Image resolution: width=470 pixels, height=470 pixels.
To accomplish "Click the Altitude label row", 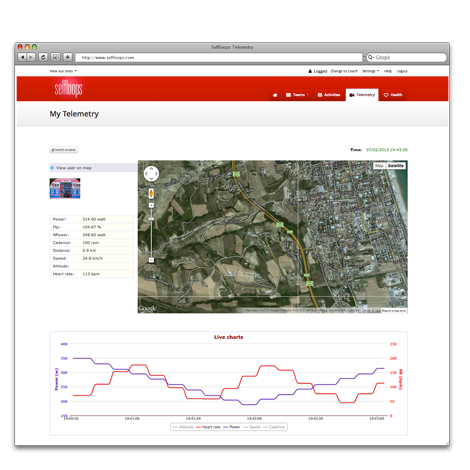I will (x=91, y=266).
